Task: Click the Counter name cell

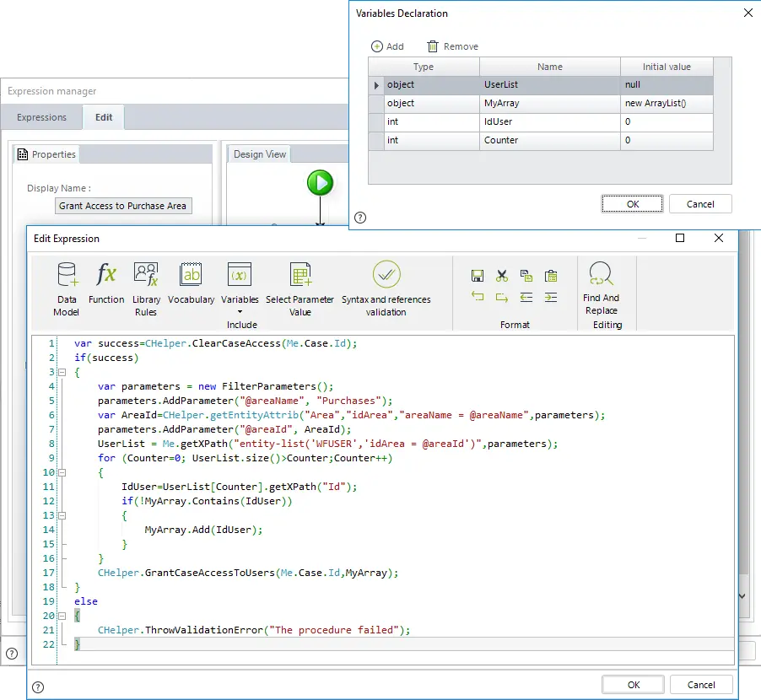Action: (x=550, y=140)
